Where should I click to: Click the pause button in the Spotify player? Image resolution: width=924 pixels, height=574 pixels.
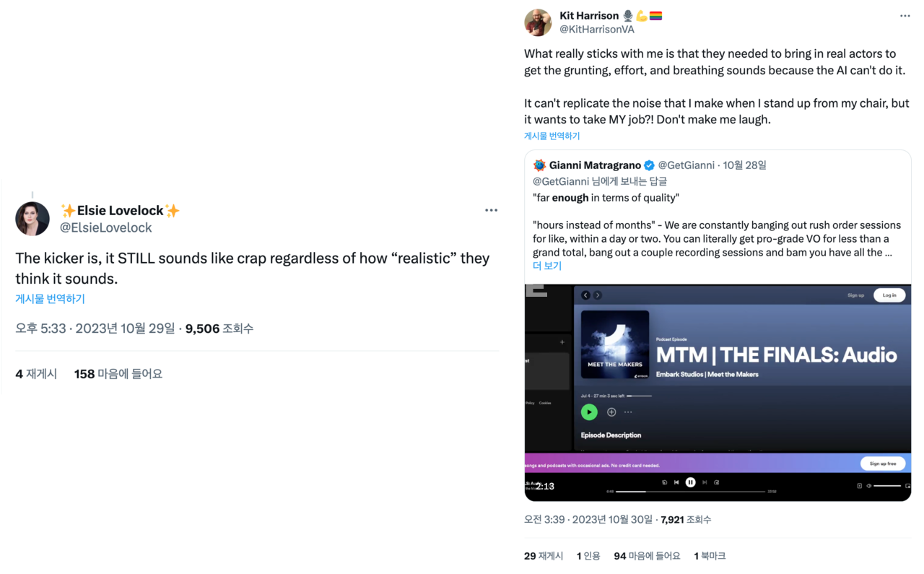coord(690,482)
